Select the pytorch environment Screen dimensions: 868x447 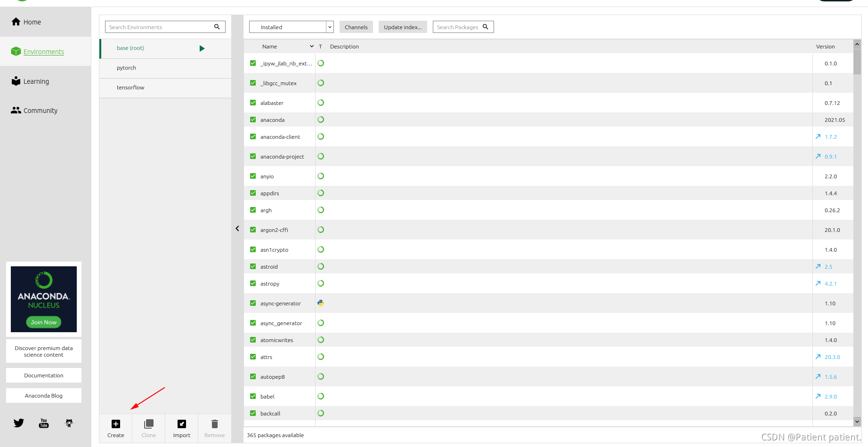pyautogui.click(x=165, y=68)
